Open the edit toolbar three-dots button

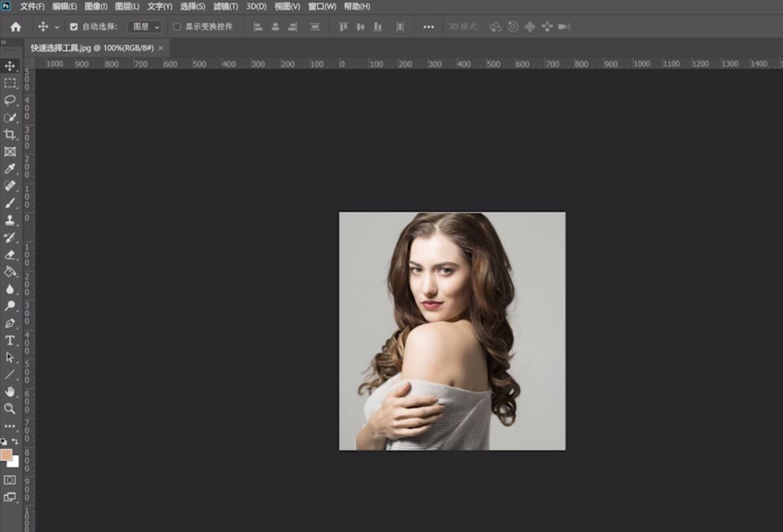10,426
